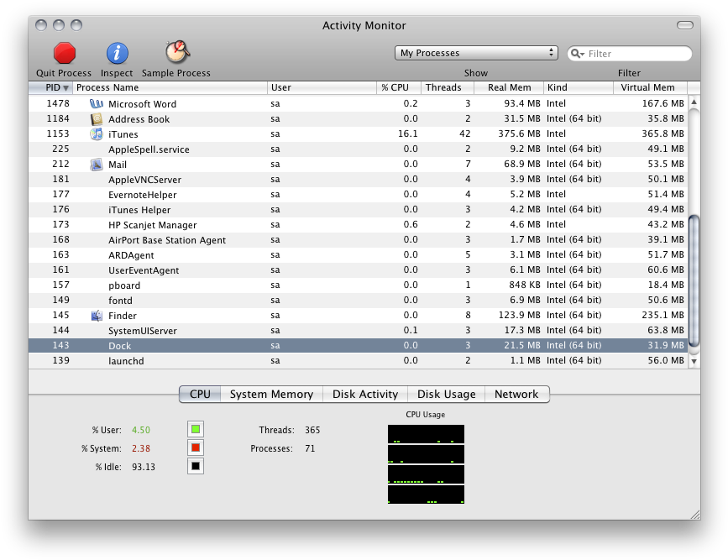Open the Inspect info icon
Image resolution: width=728 pixels, height=560 pixels.
[117, 53]
